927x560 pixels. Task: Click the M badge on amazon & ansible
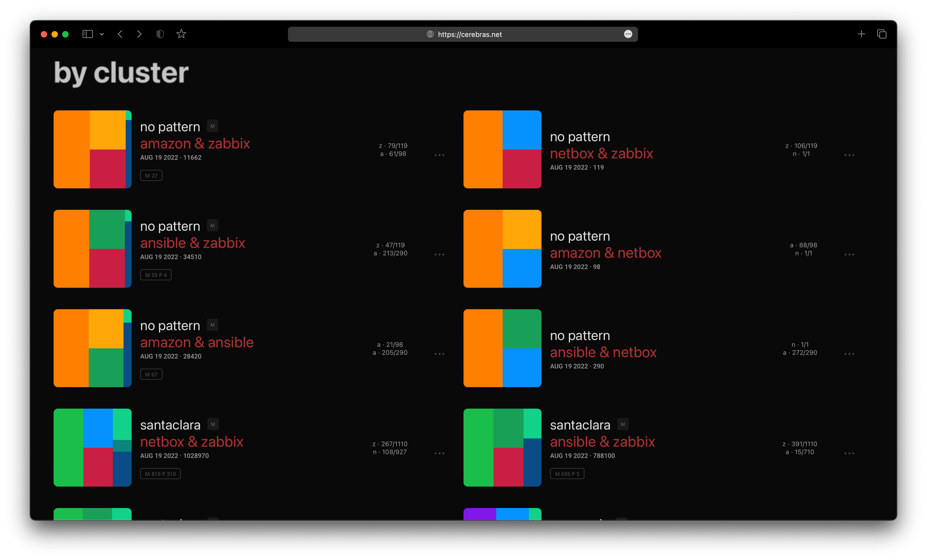click(x=213, y=325)
